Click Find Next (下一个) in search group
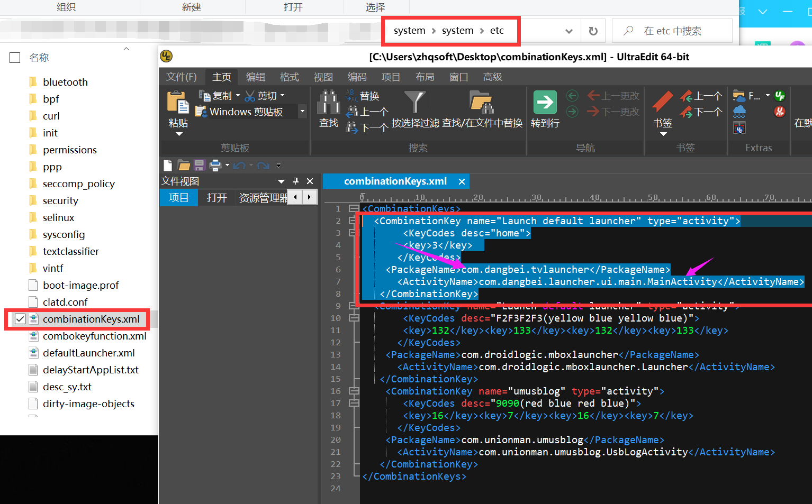 (x=367, y=127)
